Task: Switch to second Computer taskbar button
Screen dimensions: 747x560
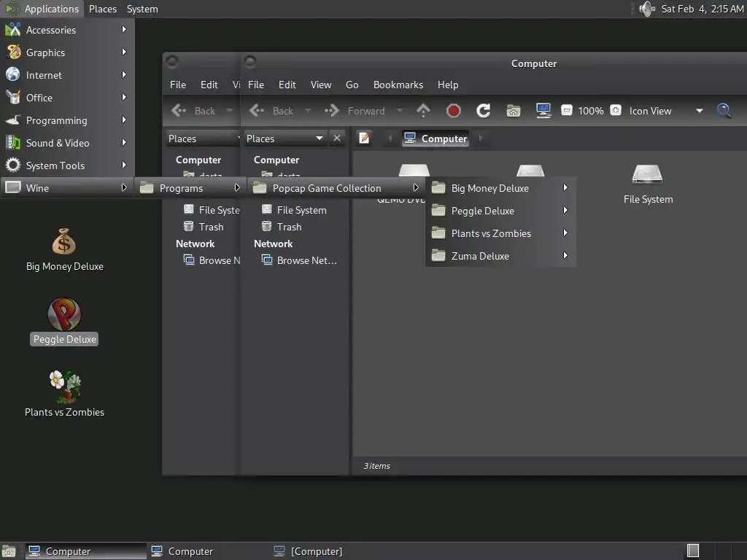Action: coord(208,551)
